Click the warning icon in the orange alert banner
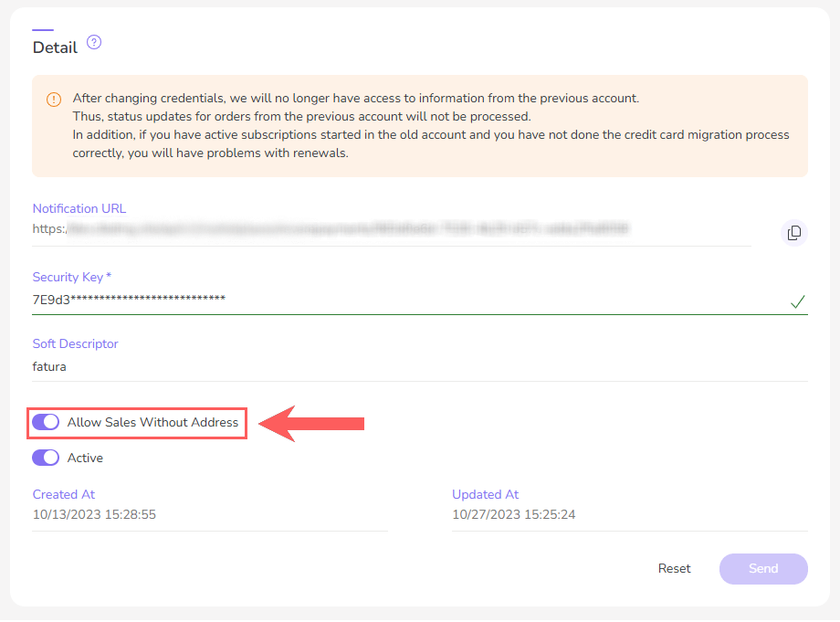Screen dimensions: 840x622 pyautogui.click(x=52, y=99)
